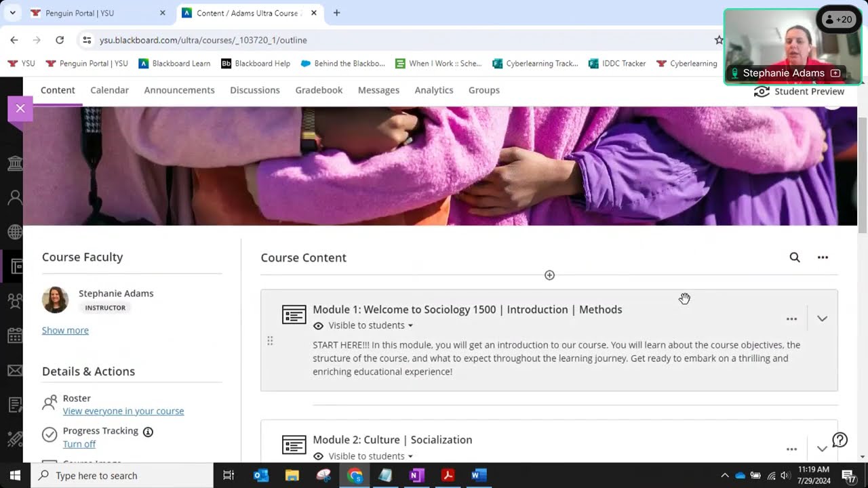Open Module 1 Visible to students dropdown

tap(370, 325)
